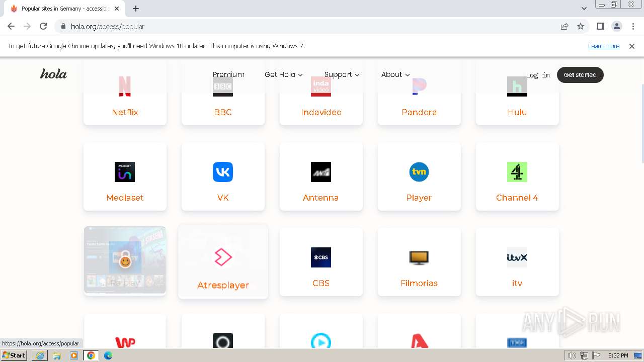Image resolution: width=644 pixels, height=362 pixels.
Task: Reload the current page
Action: [43, 26]
